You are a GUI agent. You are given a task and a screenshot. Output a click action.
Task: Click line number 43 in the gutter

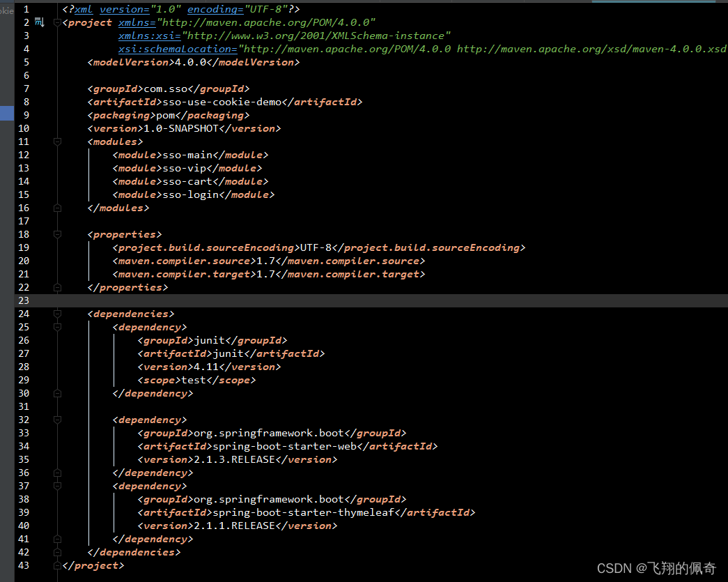coord(23,565)
